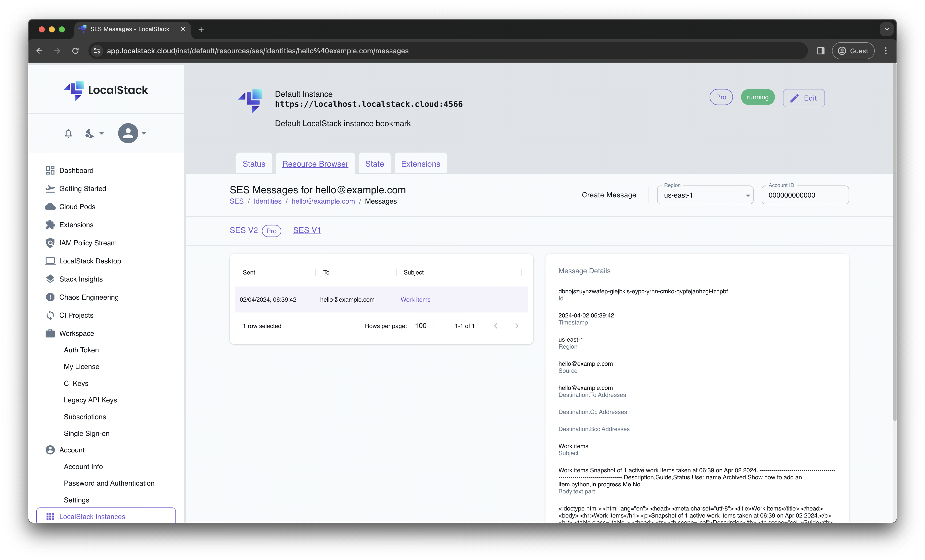
Task: Switch to instance Extensions tab
Action: click(x=421, y=164)
